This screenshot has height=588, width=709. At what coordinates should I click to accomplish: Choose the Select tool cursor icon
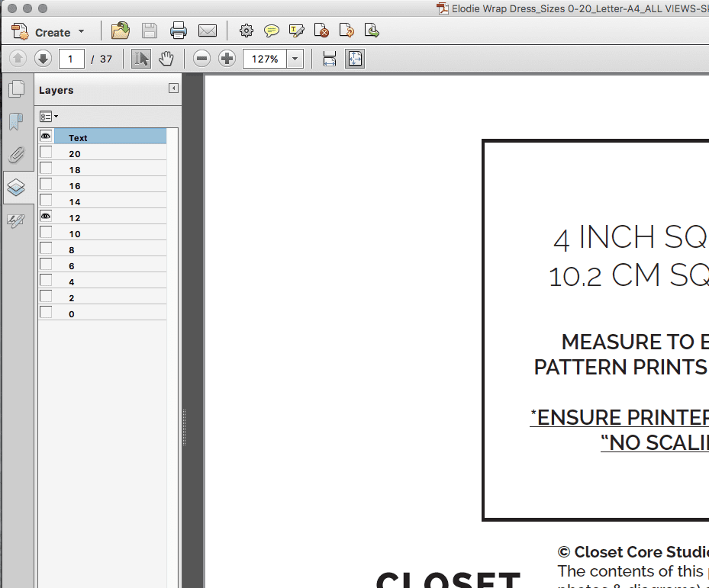141,59
